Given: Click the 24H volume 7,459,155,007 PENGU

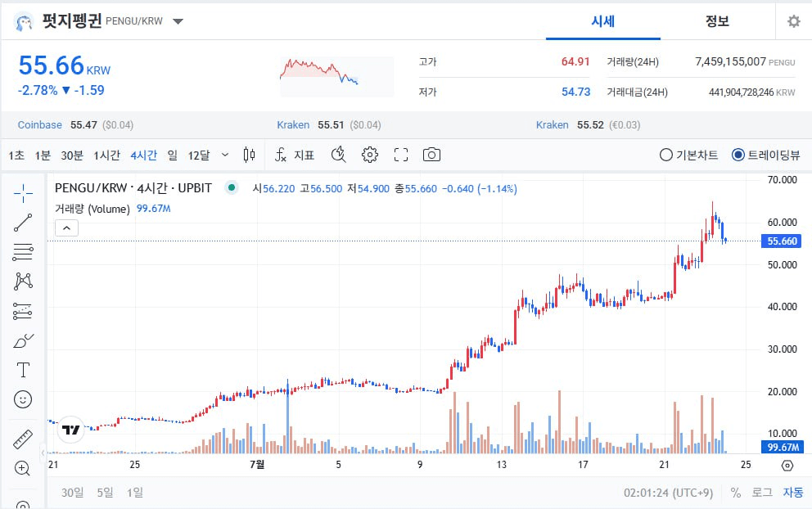Looking at the screenshot, I should 745,61.
